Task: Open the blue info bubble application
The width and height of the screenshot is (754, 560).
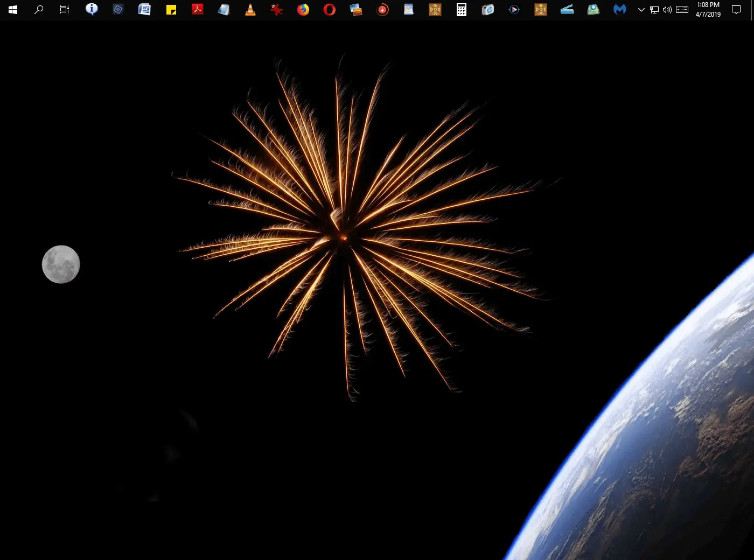Action: click(x=92, y=10)
